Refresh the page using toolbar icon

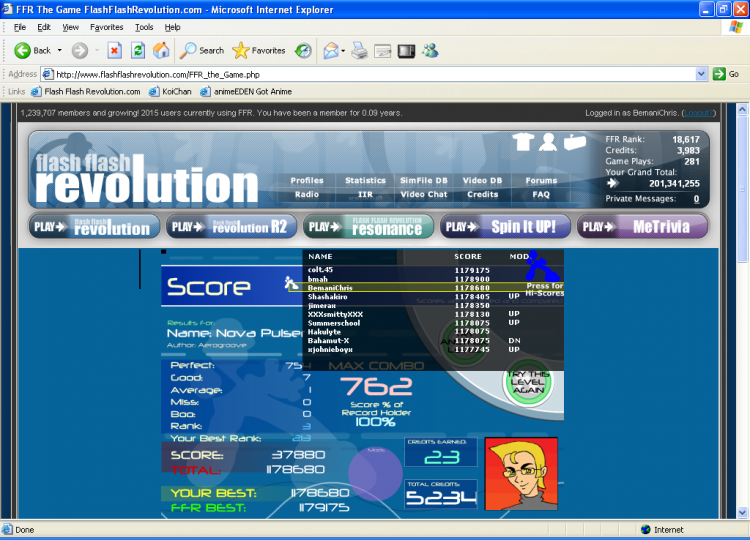pyautogui.click(x=138, y=50)
